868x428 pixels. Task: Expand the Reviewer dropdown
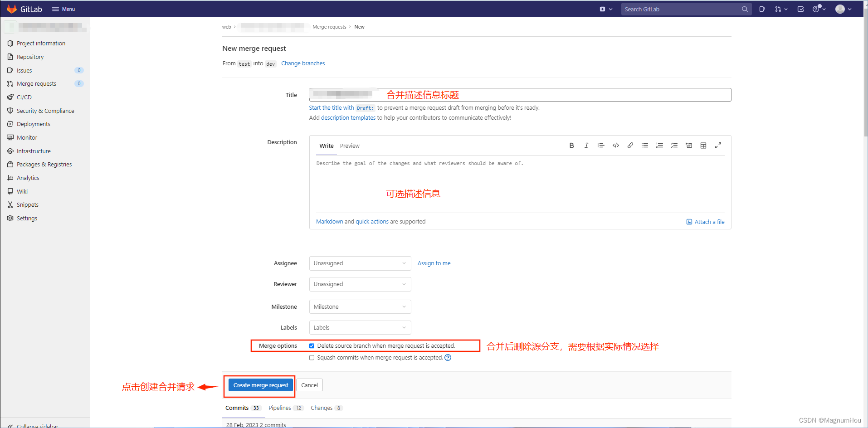click(360, 284)
